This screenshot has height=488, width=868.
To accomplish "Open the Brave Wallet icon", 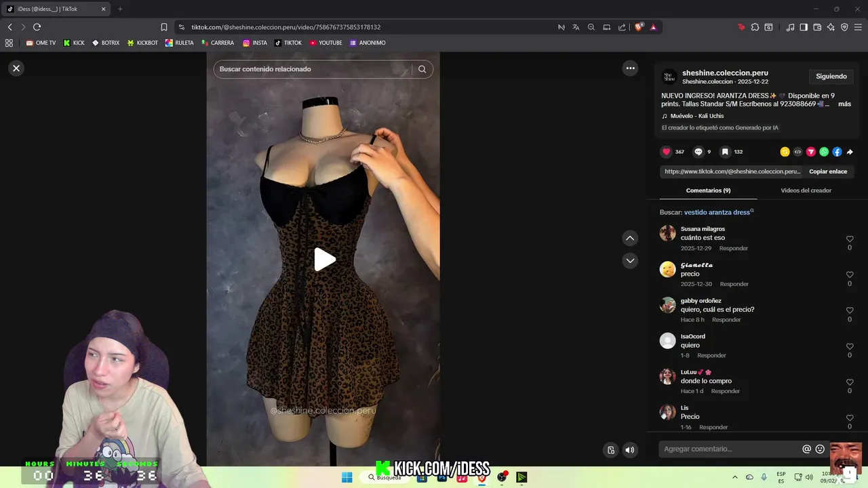I will [817, 27].
